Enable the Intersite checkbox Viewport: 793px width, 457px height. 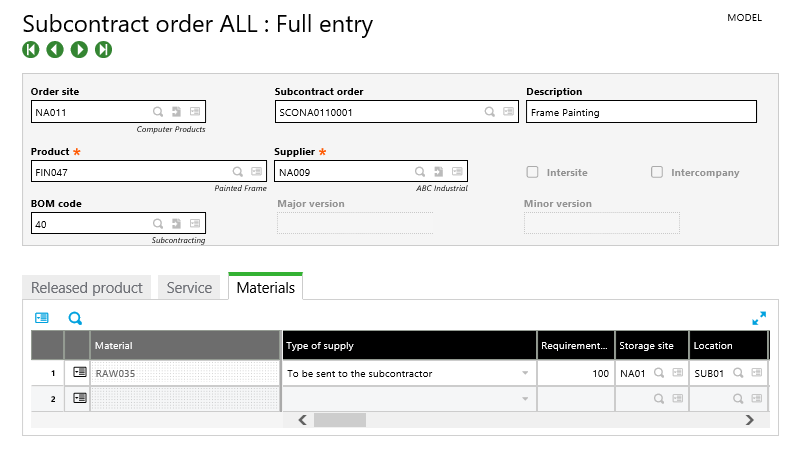coord(532,172)
